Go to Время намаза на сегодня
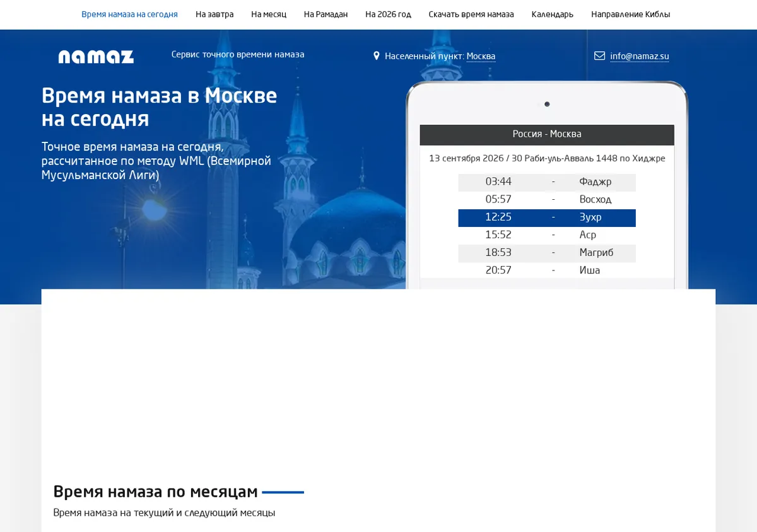The image size is (757, 532). point(129,14)
